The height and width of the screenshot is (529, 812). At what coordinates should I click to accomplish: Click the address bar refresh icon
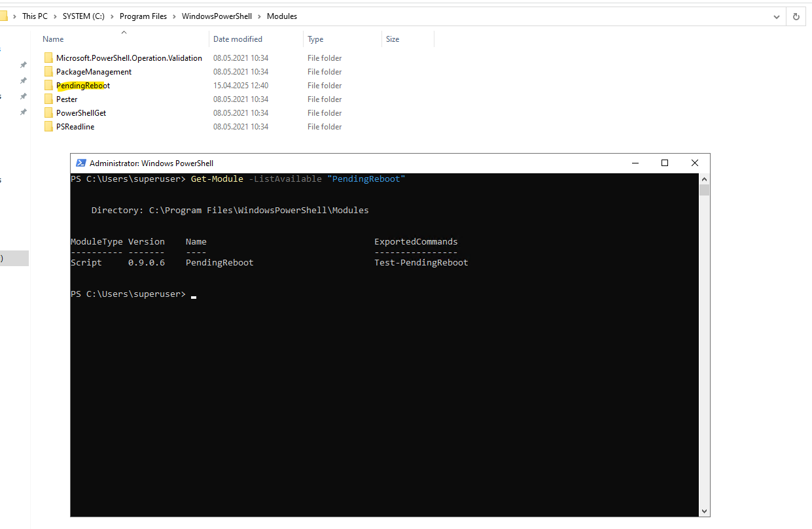[796, 17]
